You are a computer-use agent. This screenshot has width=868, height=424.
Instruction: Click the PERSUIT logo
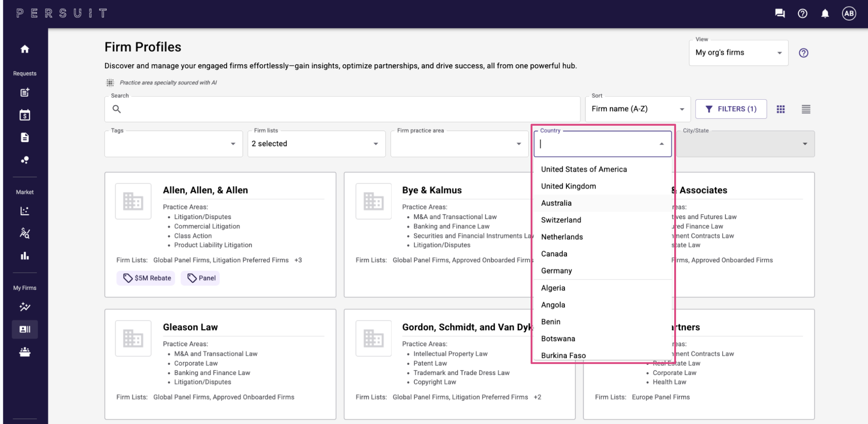62,13
